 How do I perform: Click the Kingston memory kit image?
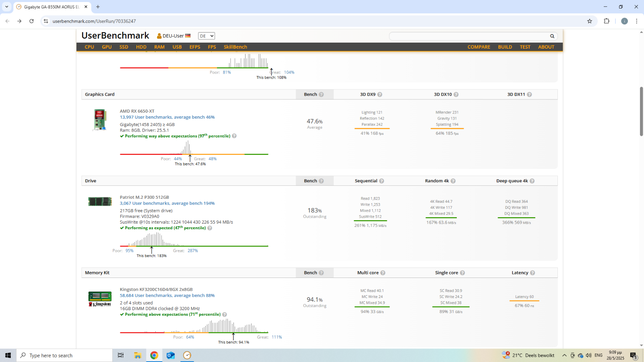(100, 299)
